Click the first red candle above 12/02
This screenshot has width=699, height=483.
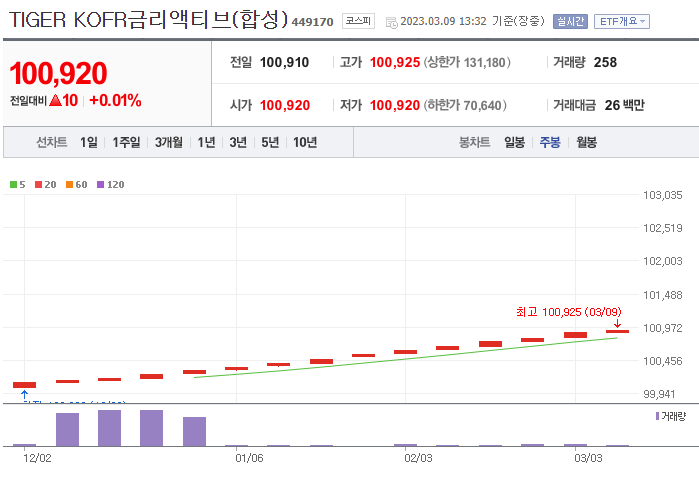(x=25, y=385)
